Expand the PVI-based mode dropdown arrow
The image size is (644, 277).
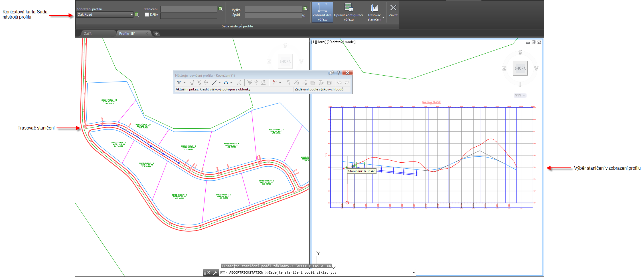280,82
